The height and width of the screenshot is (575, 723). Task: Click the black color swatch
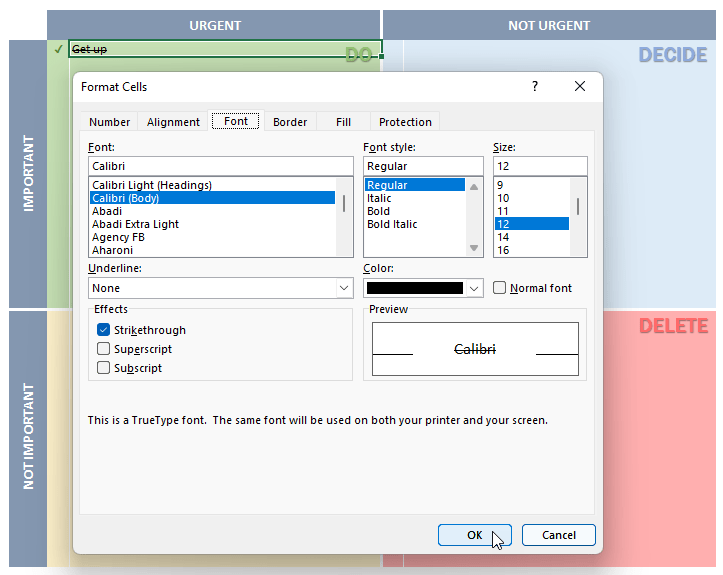pyautogui.click(x=415, y=288)
